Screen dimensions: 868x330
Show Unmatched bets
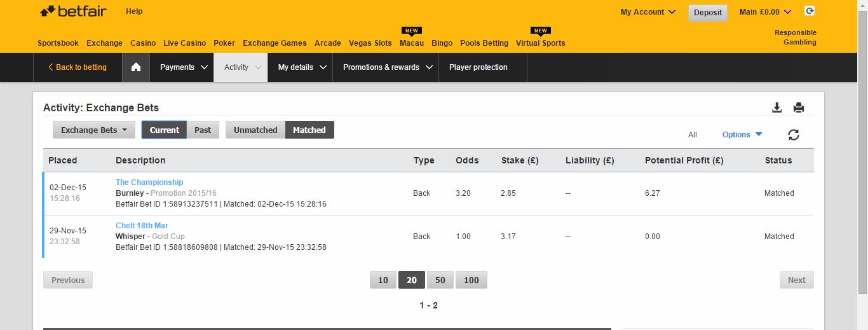[255, 130]
